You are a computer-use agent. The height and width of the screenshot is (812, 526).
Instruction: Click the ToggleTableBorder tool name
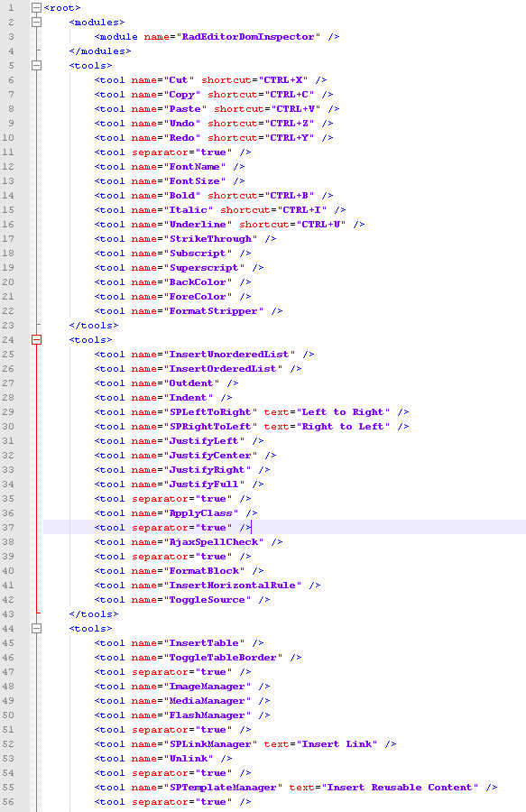pyautogui.click(x=223, y=658)
